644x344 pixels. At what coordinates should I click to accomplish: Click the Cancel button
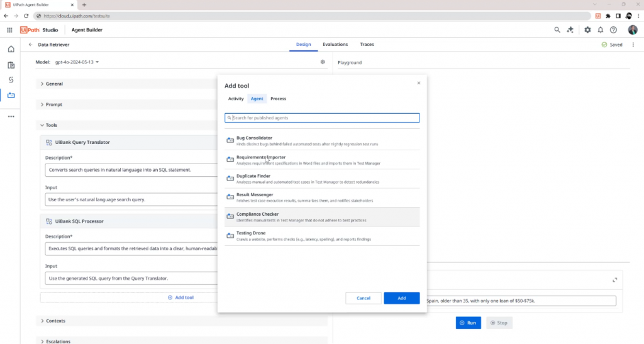tap(364, 298)
